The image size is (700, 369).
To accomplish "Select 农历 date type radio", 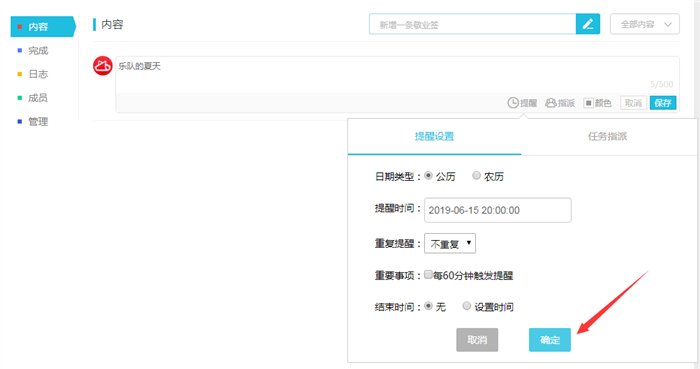I will [x=476, y=176].
